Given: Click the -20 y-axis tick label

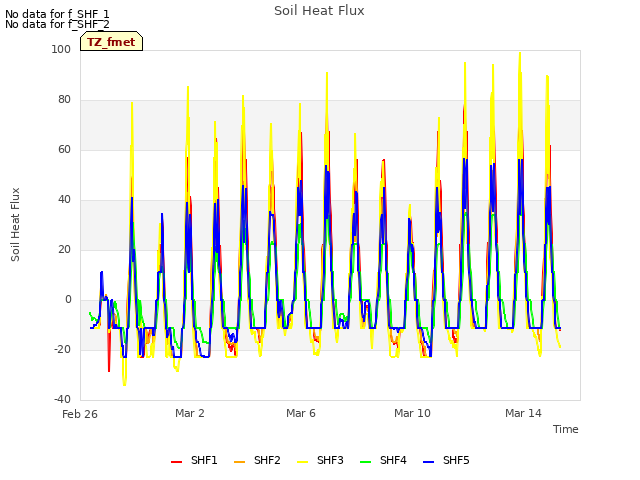Looking at the screenshot, I should [x=62, y=349].
